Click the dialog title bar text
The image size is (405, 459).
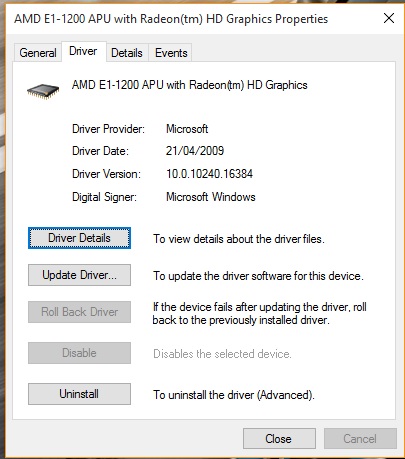171,19
